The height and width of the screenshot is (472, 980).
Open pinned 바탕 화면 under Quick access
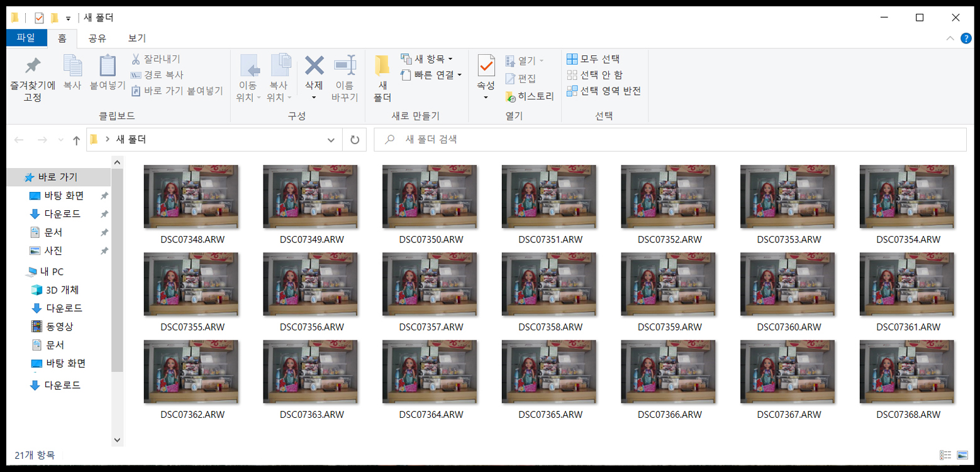coord(64,196)
